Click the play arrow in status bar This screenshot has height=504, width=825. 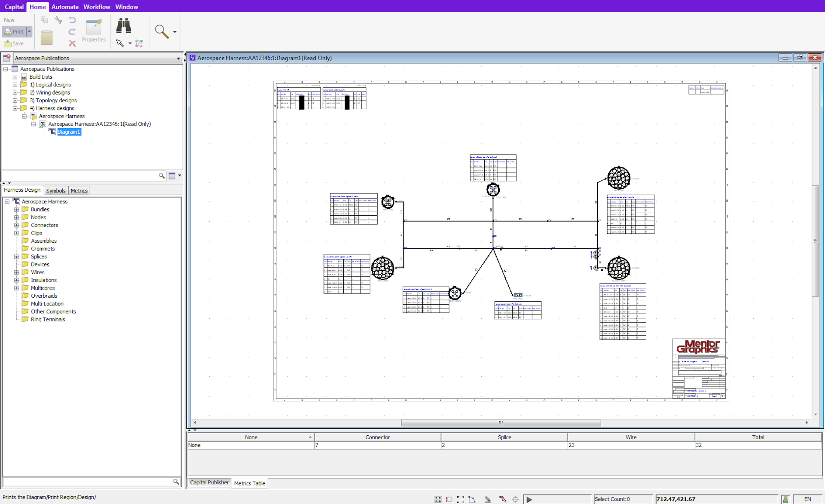pyautogui.click(x=529, y=499)
